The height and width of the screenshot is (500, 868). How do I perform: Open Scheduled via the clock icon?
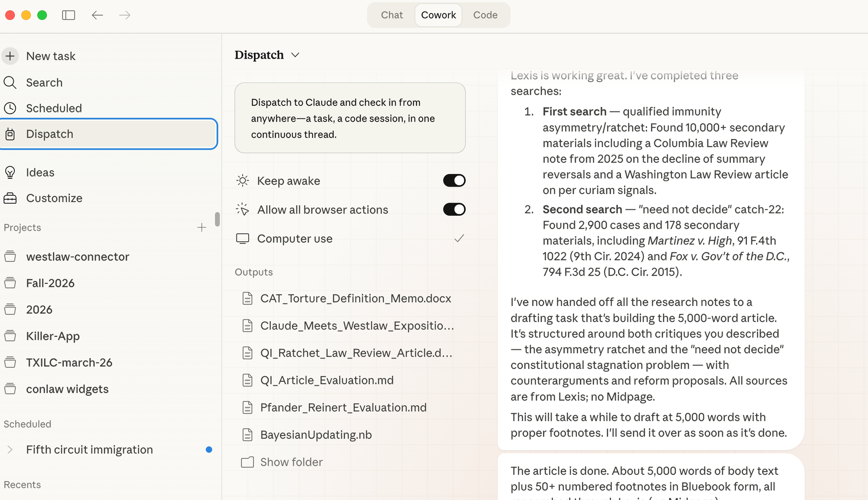coord(10,108)
